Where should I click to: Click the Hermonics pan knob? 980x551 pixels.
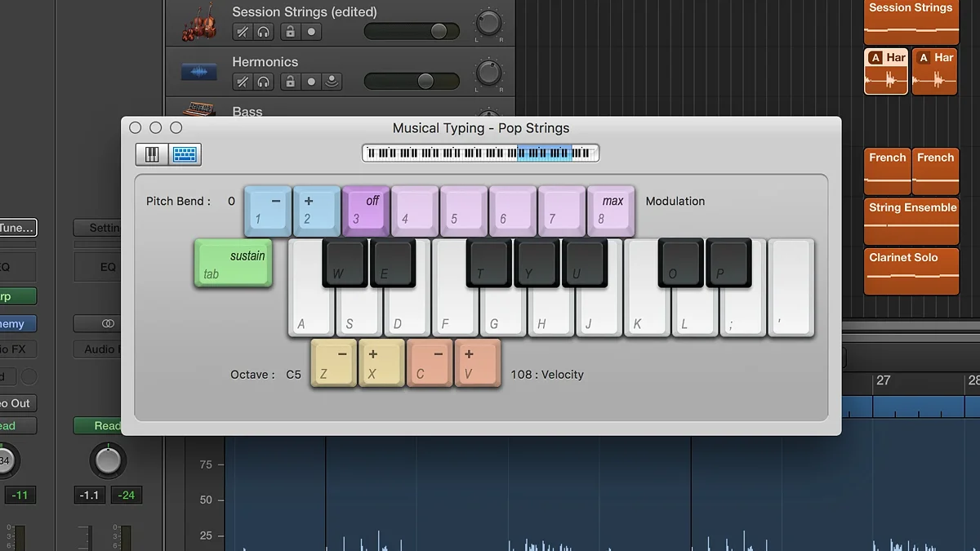coord(488,73)
